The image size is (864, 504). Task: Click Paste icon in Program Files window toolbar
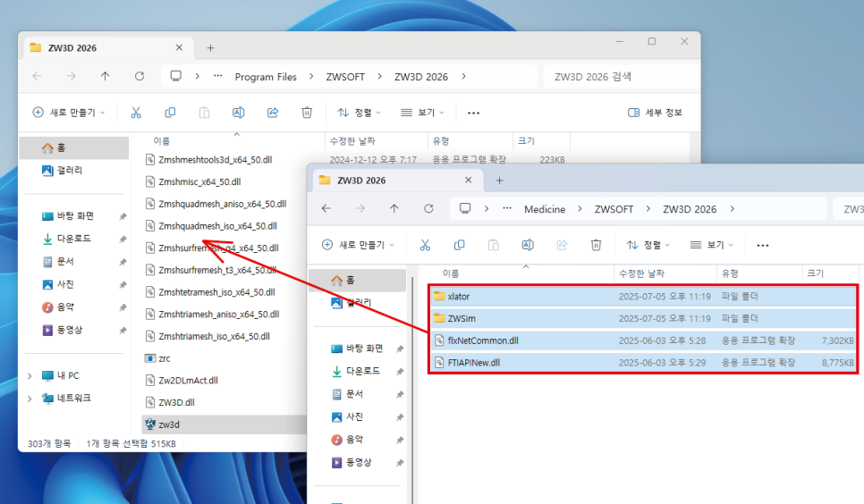click(205, 113)
